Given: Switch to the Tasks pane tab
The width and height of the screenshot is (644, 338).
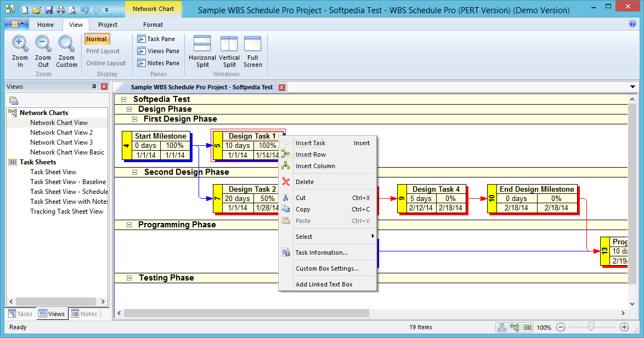Looking at the screenshot, I should pyautogui.click(x=20, y=314).
